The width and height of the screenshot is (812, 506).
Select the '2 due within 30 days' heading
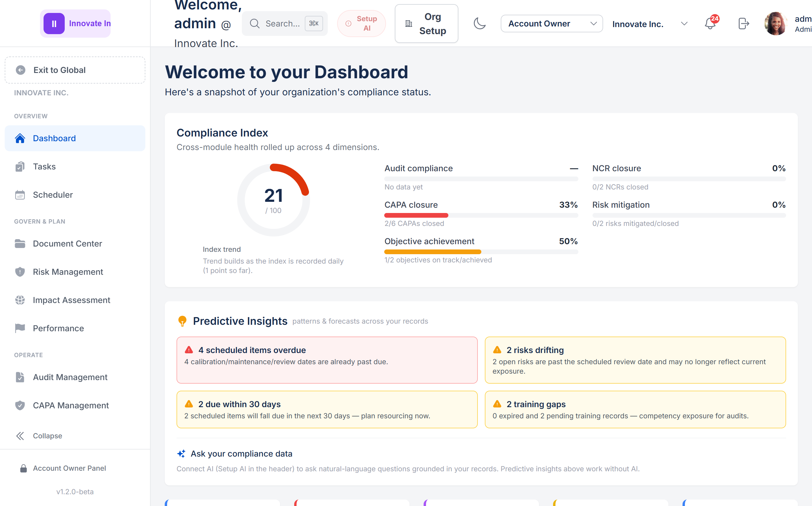pos(239,404)
